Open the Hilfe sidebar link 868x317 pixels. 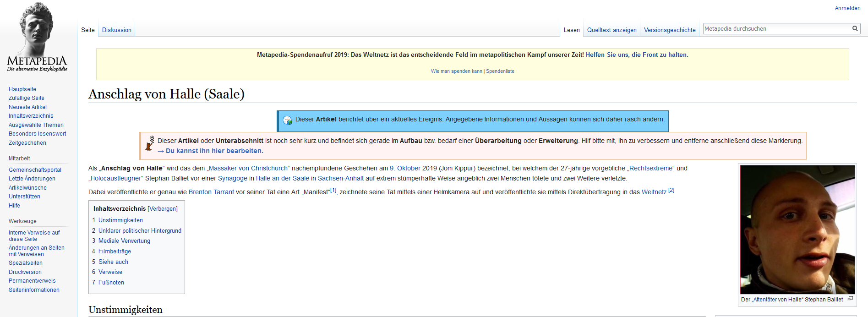[x=14, y=206]
